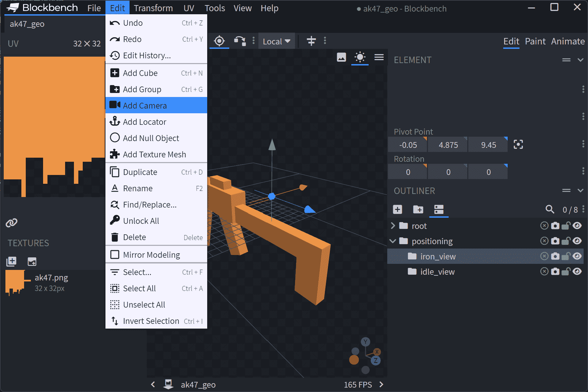Toggle export X icon for positioning

tap(544, 241)
